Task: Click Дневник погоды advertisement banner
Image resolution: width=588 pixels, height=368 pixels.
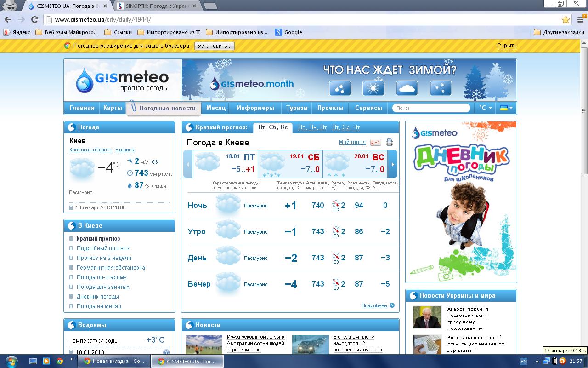Action: tap(461, 202)
